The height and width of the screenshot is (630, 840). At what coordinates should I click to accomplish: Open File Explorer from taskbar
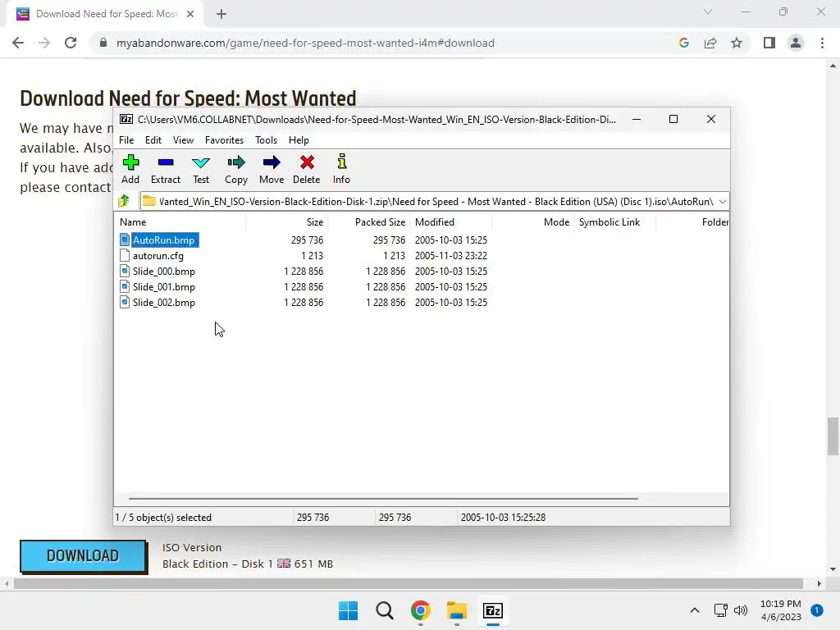(456, 610)
